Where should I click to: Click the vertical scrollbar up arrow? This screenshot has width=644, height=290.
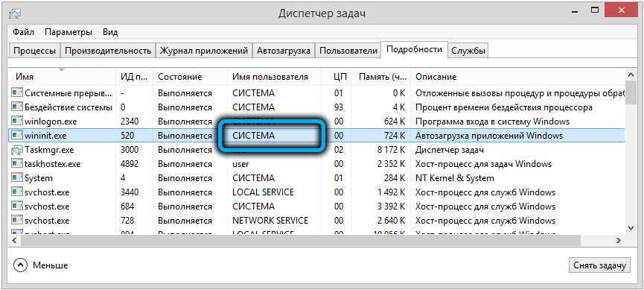[631, 75]
